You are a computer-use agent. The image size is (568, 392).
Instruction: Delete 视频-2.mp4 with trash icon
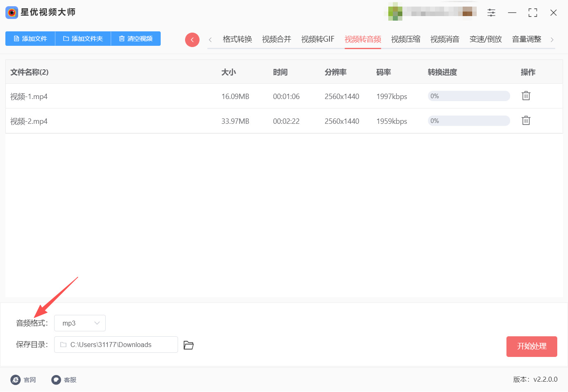coord(526,120)
